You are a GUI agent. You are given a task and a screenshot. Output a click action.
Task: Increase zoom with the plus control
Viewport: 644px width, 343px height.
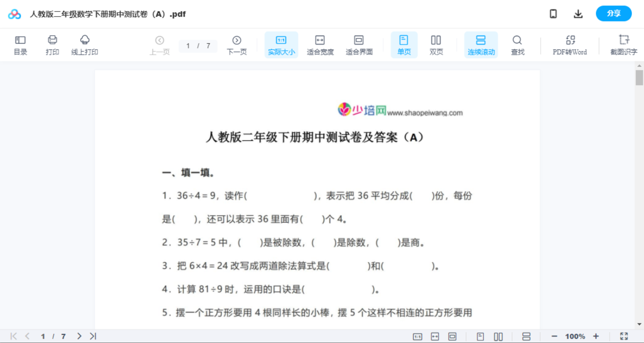pyautogui.click(x=596, y=336)
